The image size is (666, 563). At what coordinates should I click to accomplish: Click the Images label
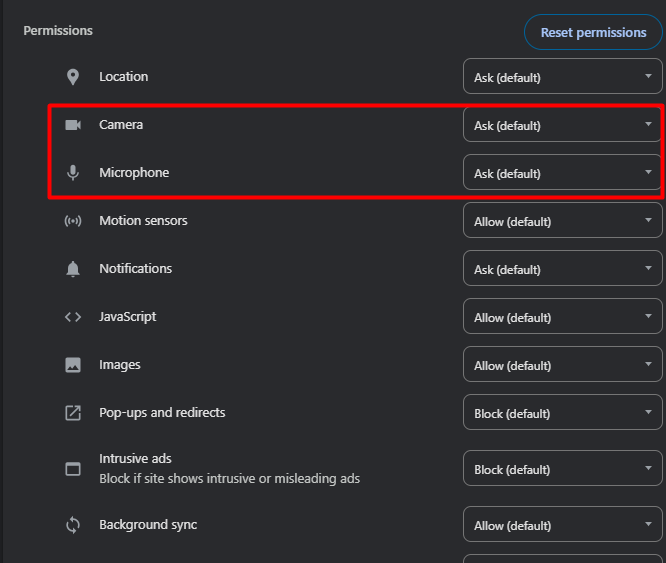point(119,365)
